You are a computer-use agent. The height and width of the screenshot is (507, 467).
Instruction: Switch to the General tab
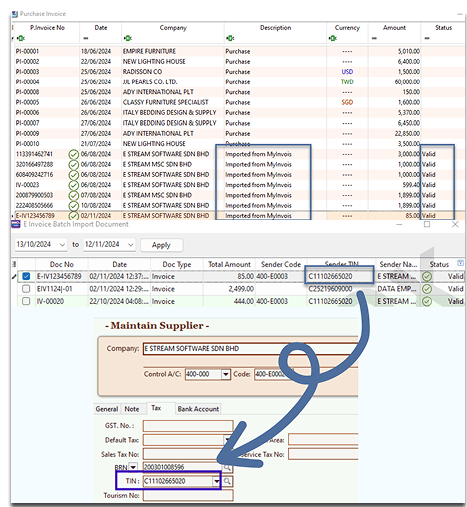[x=107, y=409]
